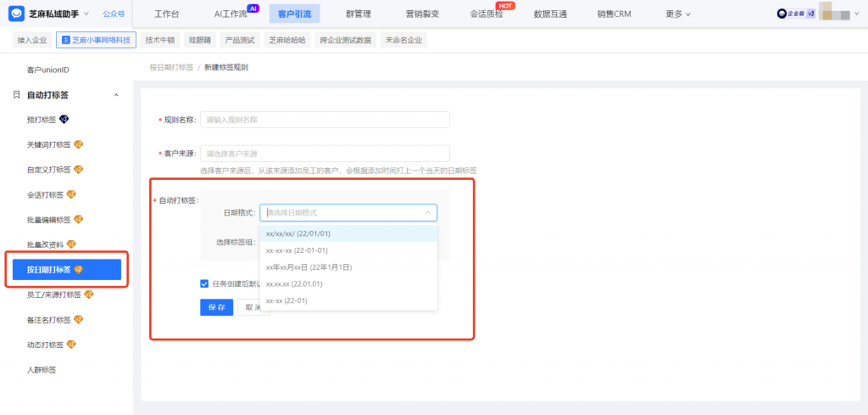The height and width of the screenshot is (415, 868).
Task: Click the gold badge beside 员工/来源打标签
Action: (88, 294)
